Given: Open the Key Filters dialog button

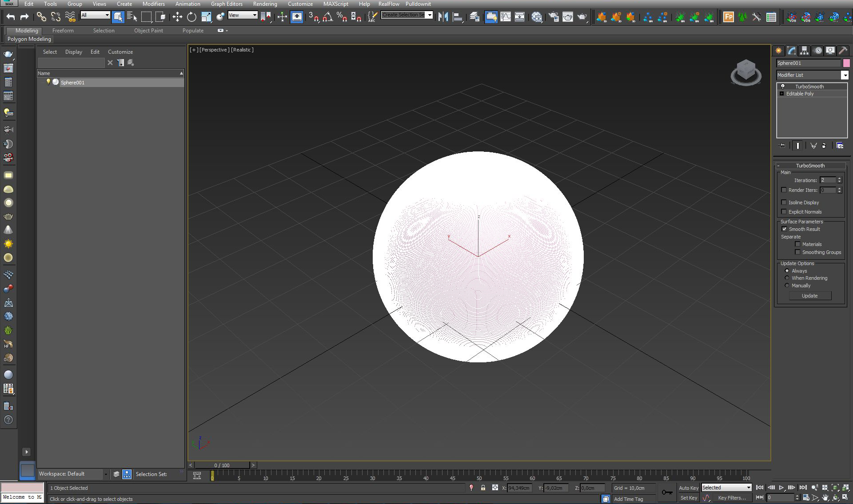Looking at the screenshot, I should [732, 498].
